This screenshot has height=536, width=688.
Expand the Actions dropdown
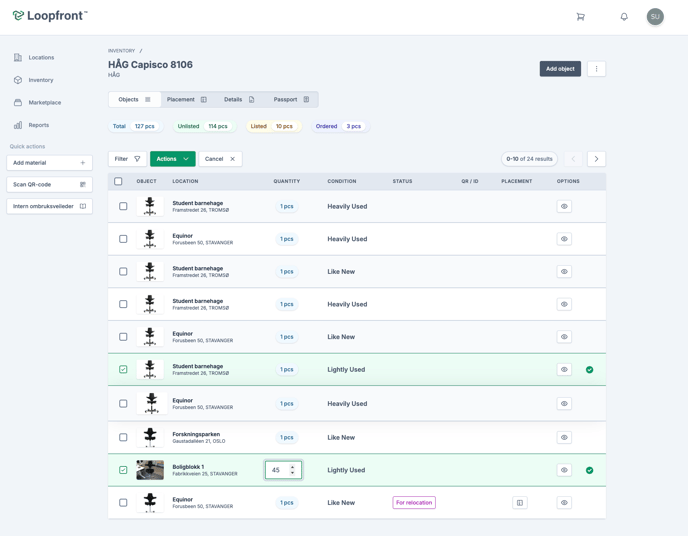tap(172, 159)
